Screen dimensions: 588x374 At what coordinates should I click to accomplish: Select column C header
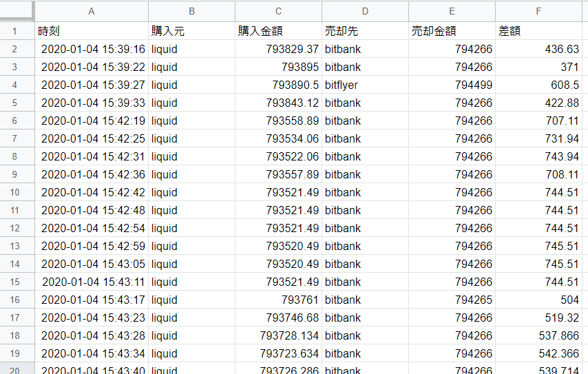click(x=278, y=11)
